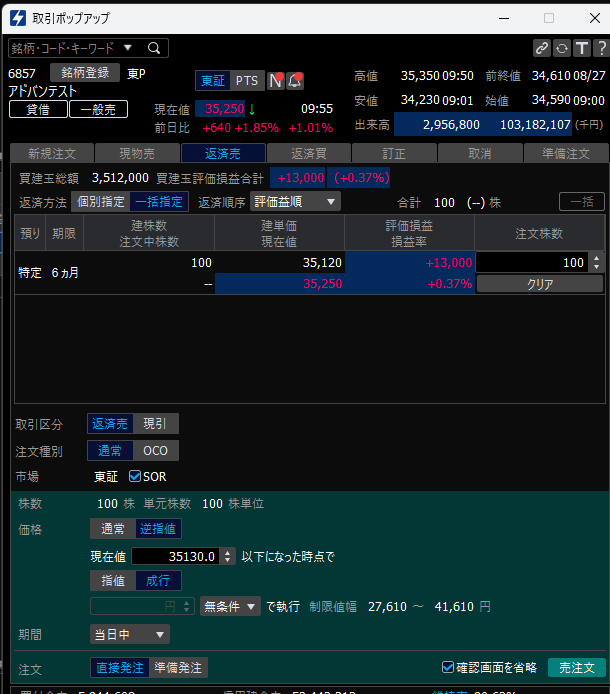Click trigger price 35130.0 field
Screen dimensions: 610x694
(x=176, y=556)
